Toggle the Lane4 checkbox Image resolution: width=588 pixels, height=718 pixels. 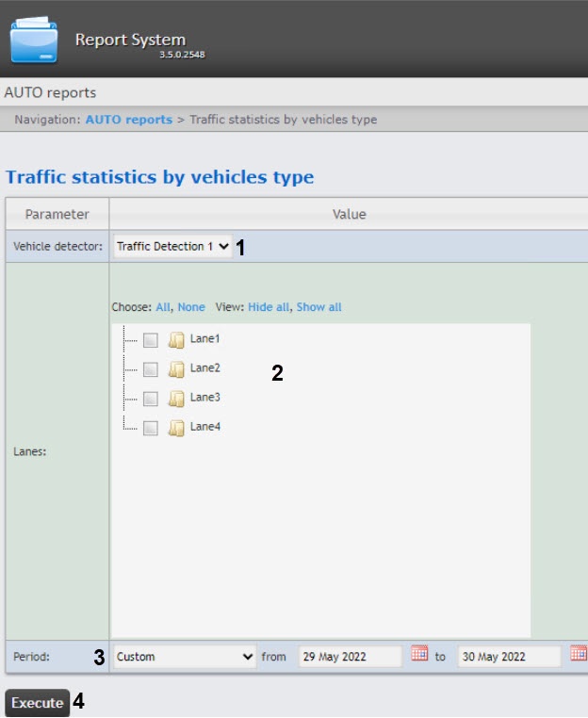[151, 428]
